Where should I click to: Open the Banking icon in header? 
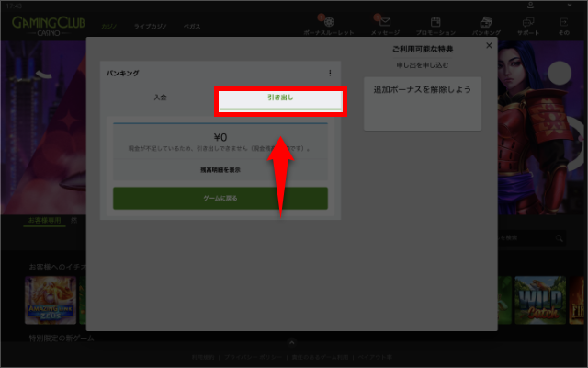(486, 22)
